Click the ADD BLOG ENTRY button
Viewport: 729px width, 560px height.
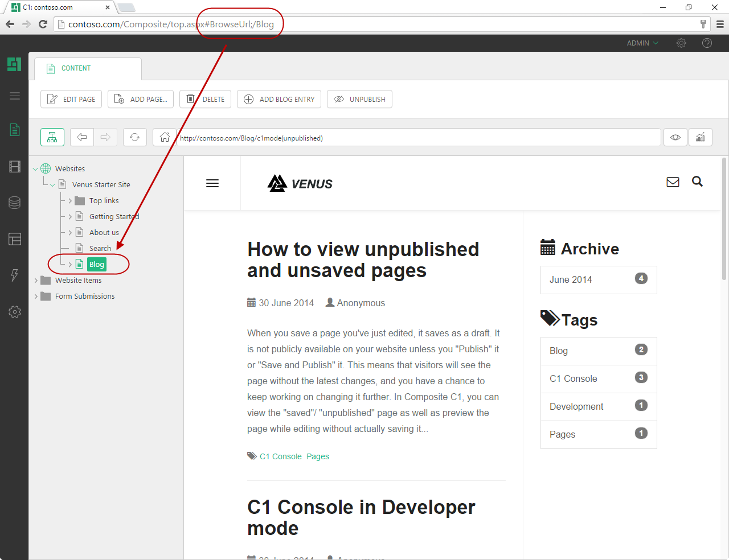pos(279,99)
